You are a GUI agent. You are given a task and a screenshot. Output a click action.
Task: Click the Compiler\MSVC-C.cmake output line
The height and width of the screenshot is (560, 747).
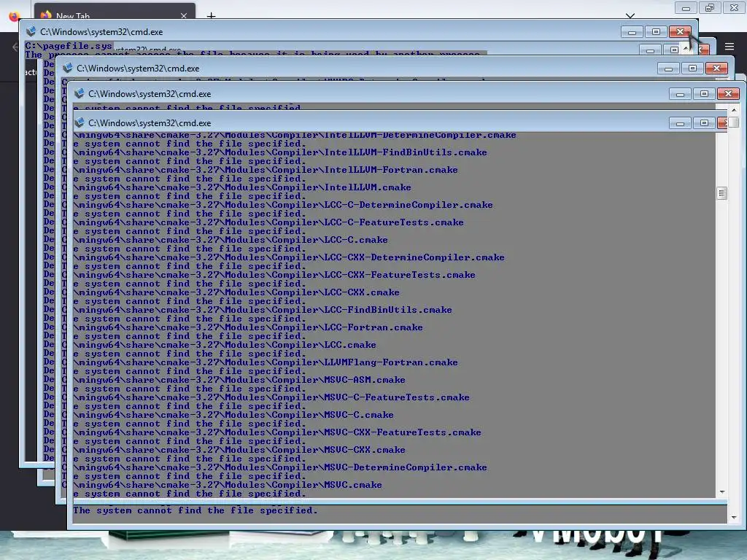tap(233, 415)
